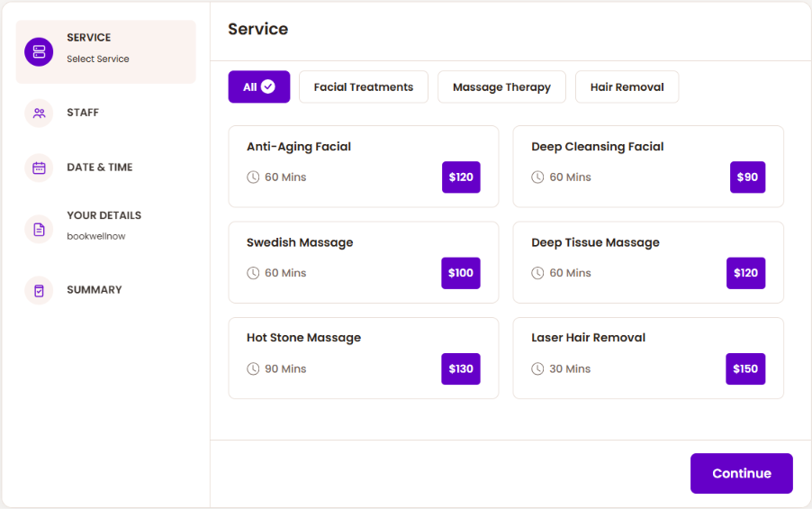Screen dimensions: 812x509
Task: Filter by Massage Therapy
Action: [x=501, y=86]
